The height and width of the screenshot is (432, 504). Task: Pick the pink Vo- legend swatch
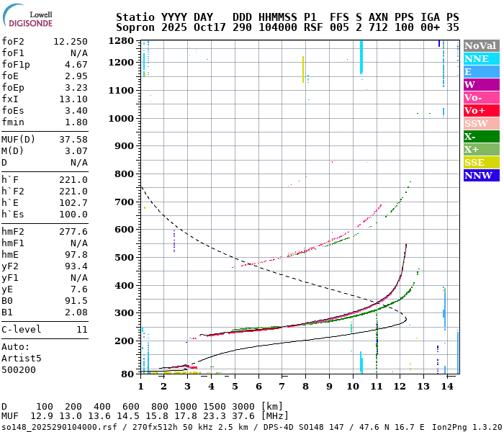pos(481,97)
